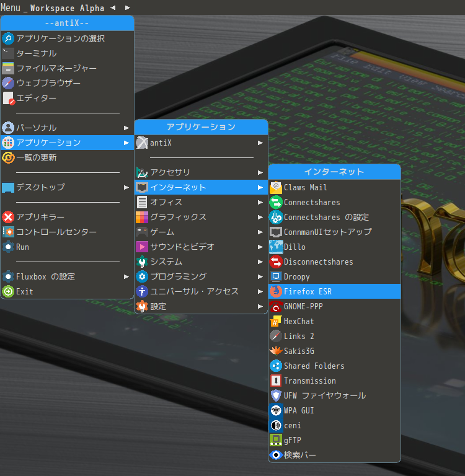Click the Claws Mail envelope icon
This screenshot has width=465, height=476.
(x=276, y=187)
